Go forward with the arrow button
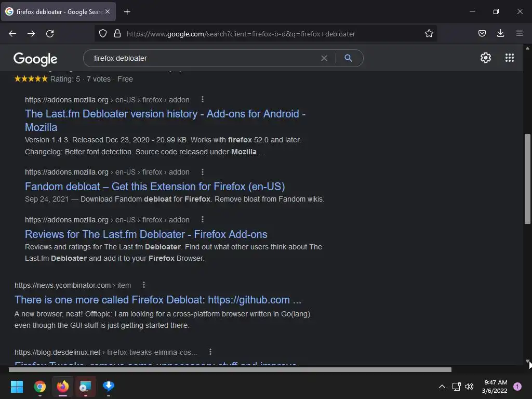Image resolution: width=532 pixels, height=399 pixels. coord(31,34)
